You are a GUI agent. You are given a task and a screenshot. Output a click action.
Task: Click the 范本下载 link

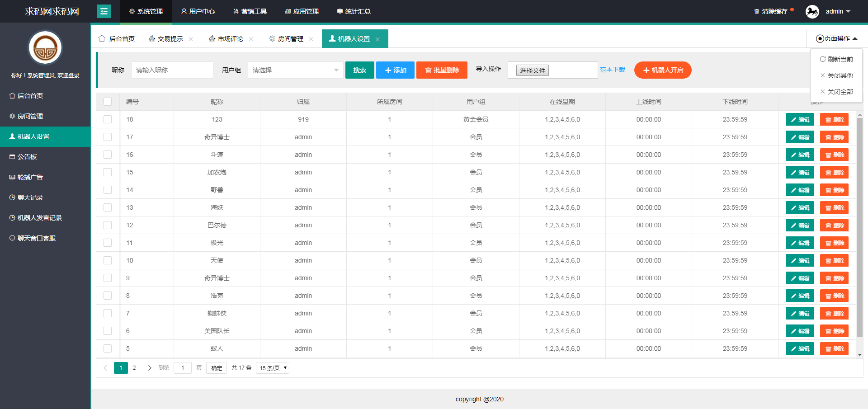pyautogui.click(x=613, y=70)
